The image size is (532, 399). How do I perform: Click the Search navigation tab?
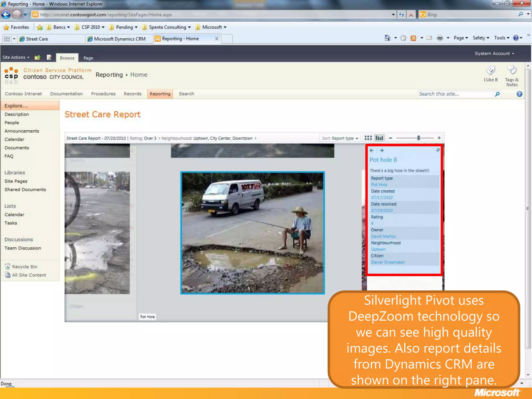[x=186, y=94]
